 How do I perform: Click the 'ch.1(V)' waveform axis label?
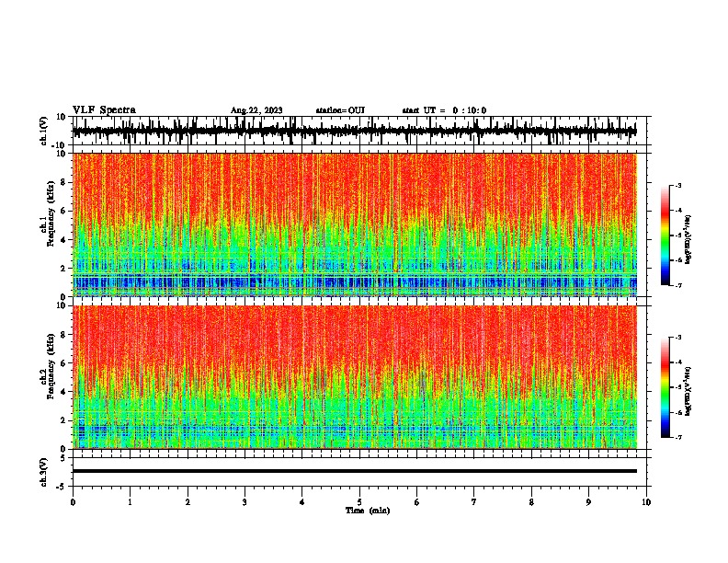click(x=44, y=131)
